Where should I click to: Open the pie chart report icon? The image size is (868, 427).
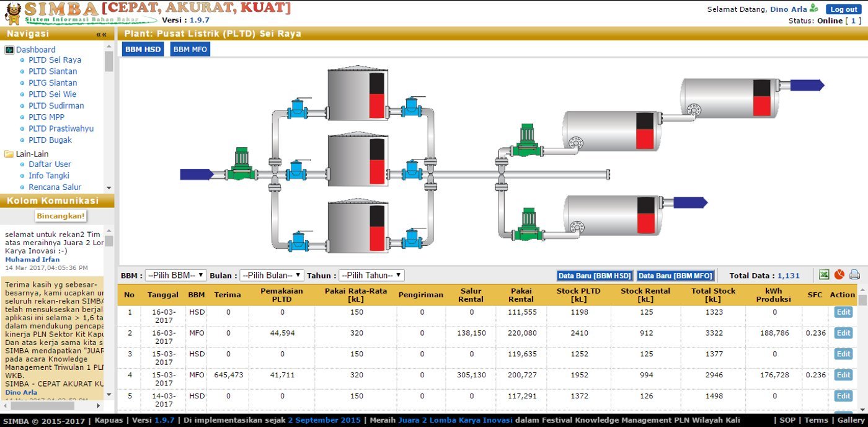point(839,274)
